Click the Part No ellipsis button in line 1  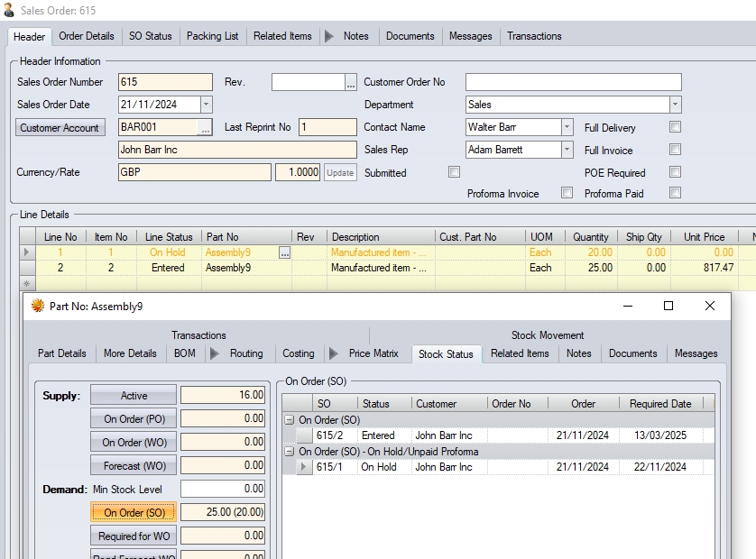pyautogui.click(x=285, y=253)
